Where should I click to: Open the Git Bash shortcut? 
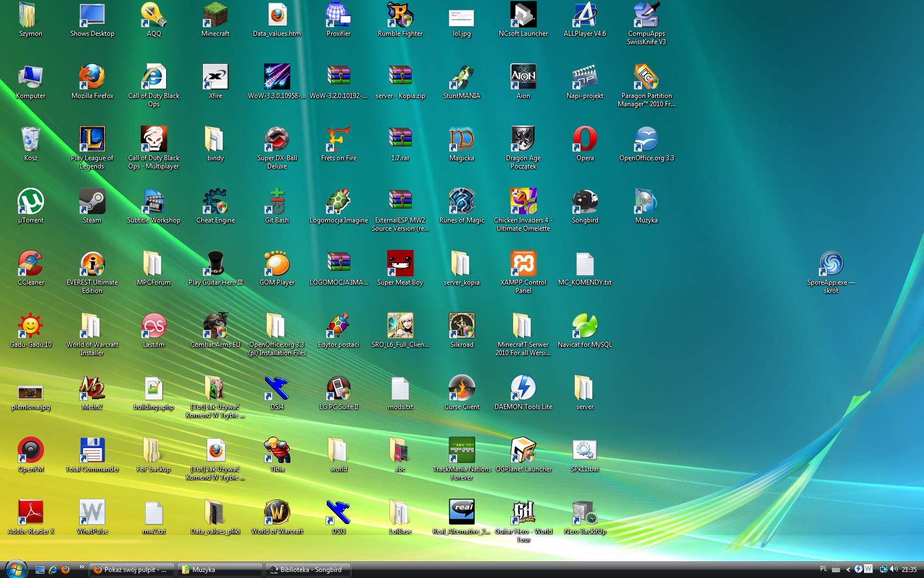point(277,206)
